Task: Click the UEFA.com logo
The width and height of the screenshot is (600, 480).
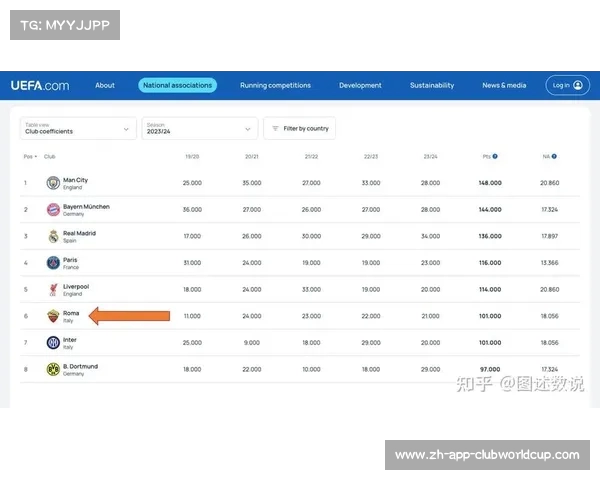Action: (40, 85)
